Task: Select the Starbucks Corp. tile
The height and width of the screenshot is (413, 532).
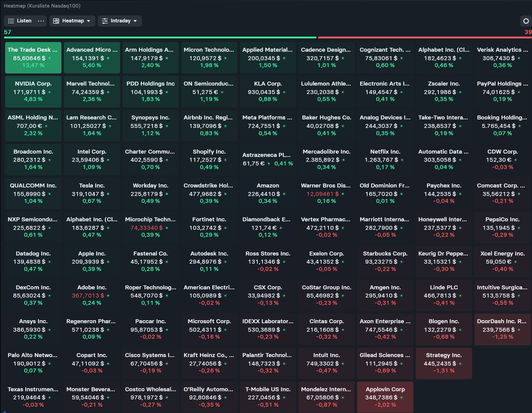Action: pyautogui.click(x=385, y=261)
